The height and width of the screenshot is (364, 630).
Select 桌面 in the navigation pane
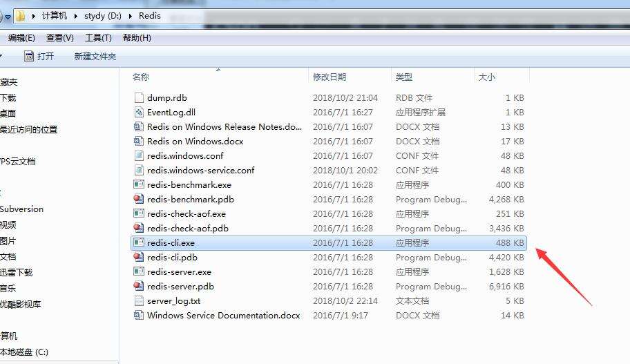8,113
